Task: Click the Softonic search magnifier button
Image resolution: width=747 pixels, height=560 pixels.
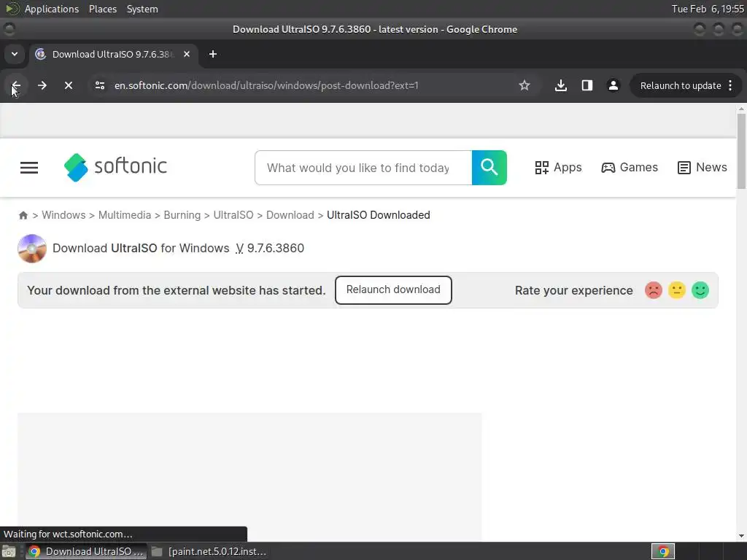Action: point(489,168)
